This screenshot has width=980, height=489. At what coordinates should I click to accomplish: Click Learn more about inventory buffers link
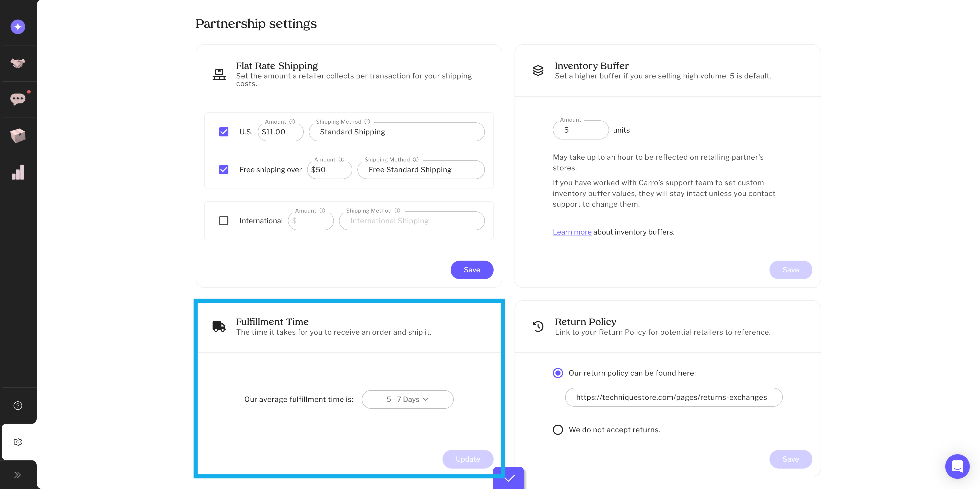point(572,232)
